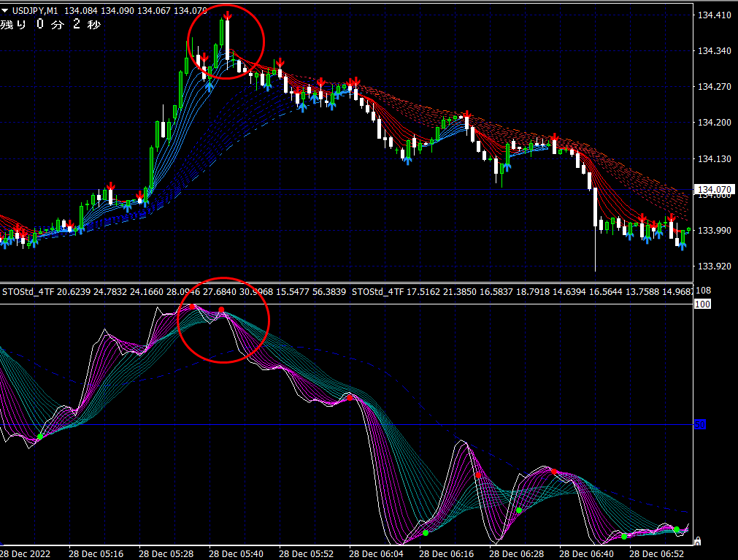Click the 100 level label on stochastic scale

[702, 304]
